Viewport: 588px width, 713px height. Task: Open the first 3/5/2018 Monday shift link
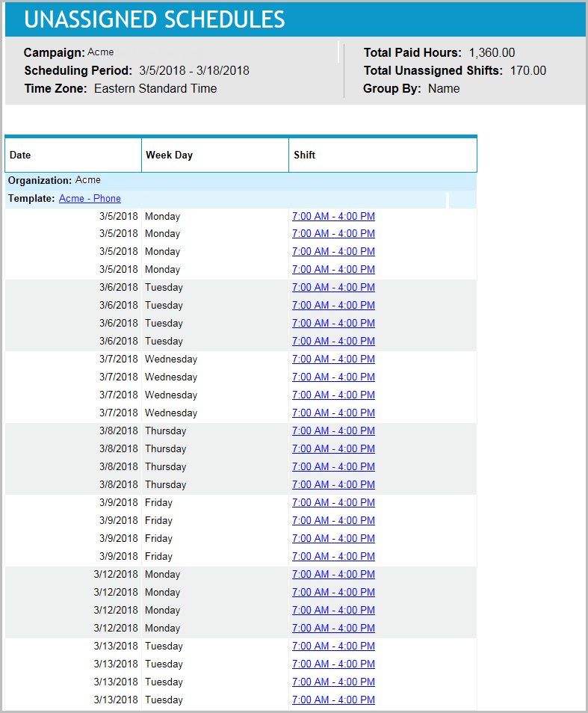[x=333, y=216]
